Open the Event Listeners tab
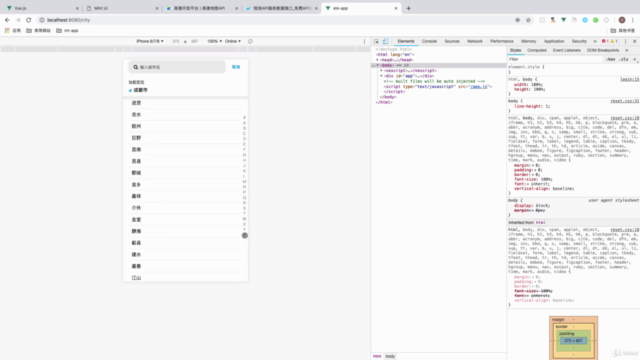This screenshot has width=640, height=360. (x=567, y=50)
